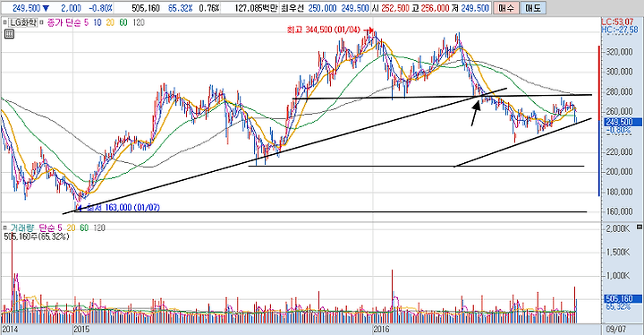The width and height of the screenshot is (644, 335).
Task: Click the 종가 단순 indicator label
Action: [x=64, y=22]
